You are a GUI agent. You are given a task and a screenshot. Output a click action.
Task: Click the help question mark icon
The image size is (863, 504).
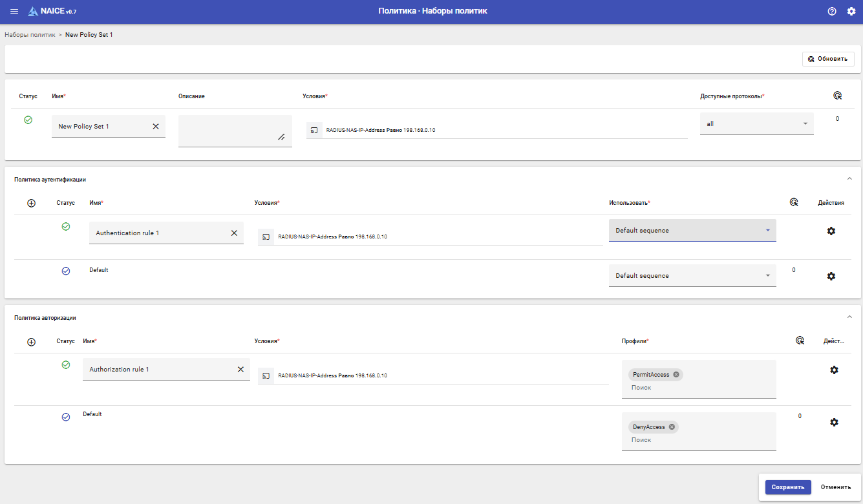[x=832, y=12]
